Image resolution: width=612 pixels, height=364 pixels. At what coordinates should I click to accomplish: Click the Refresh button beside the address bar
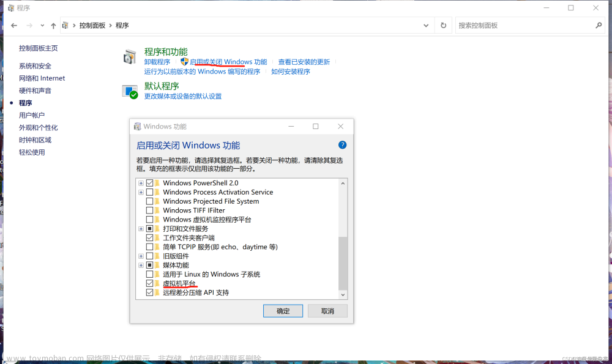coord(443,25)
